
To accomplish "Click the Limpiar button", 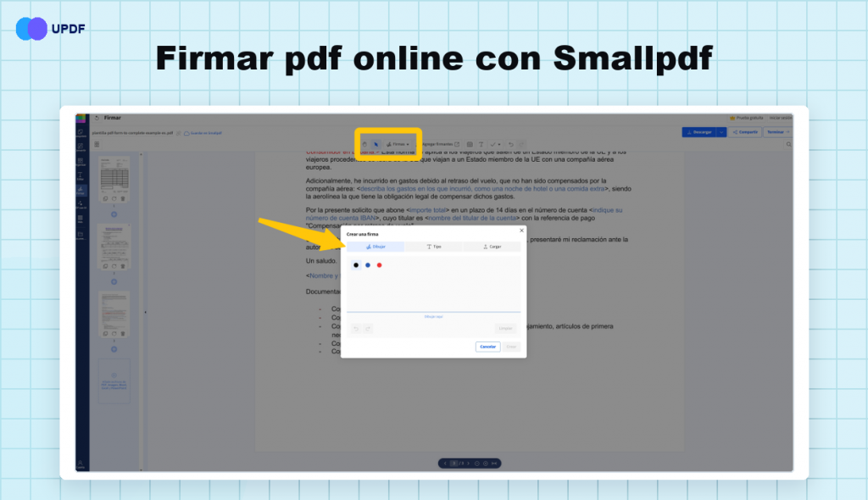I will tap(505, 328).
